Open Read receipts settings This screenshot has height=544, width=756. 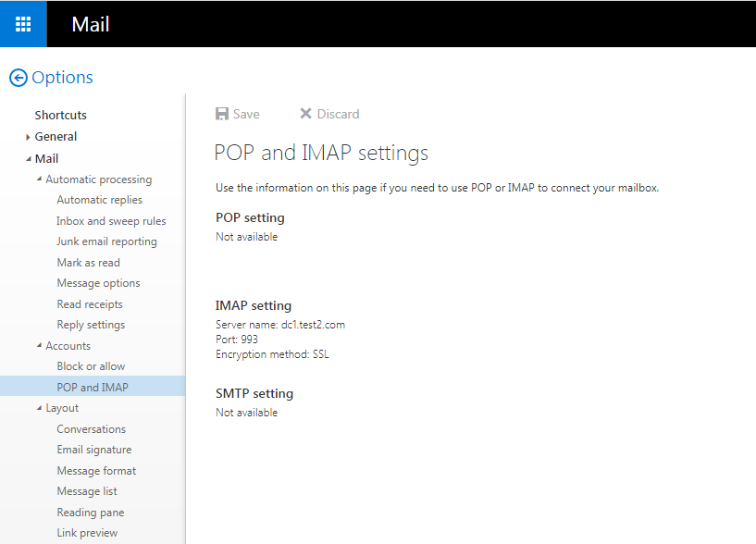click(x=90, y=304)
